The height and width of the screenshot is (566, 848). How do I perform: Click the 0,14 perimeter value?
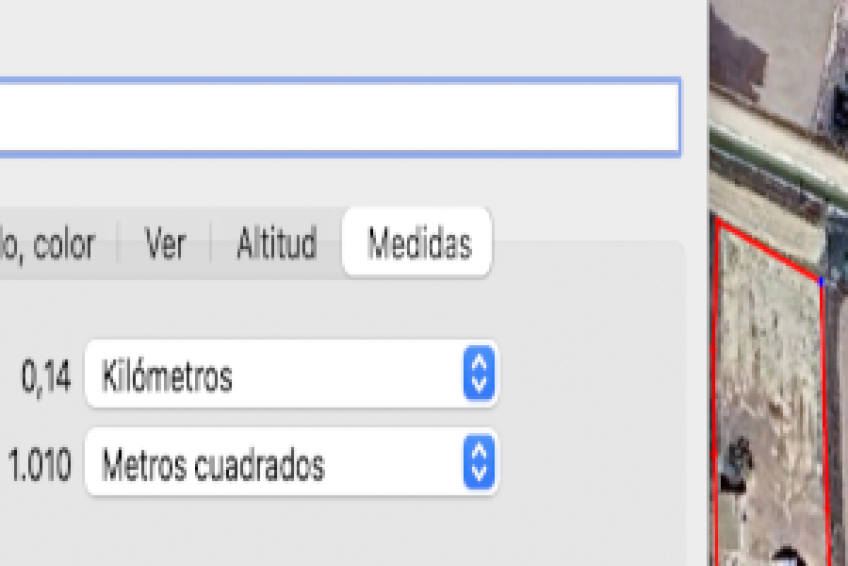coord(46,377)
